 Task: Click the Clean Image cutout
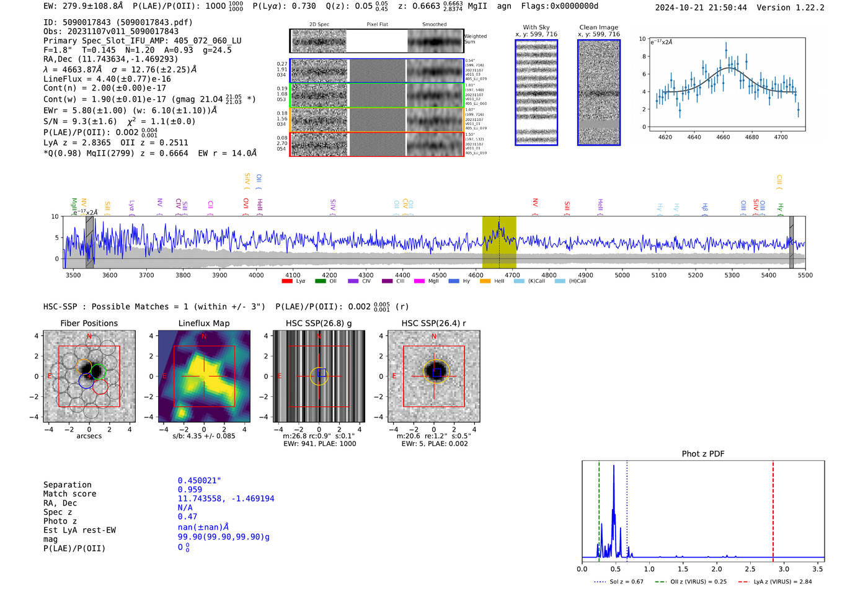pos(599,92)
